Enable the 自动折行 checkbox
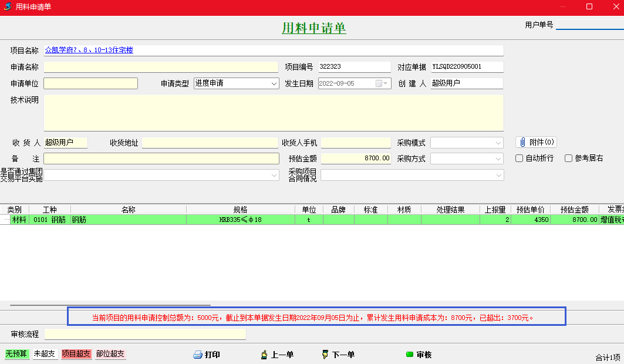 519,159
